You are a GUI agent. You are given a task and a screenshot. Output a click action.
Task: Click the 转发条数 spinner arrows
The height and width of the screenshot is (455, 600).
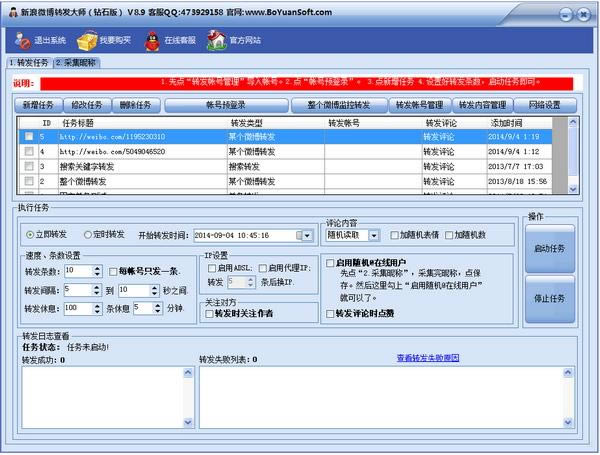click(x=97, y=271)
